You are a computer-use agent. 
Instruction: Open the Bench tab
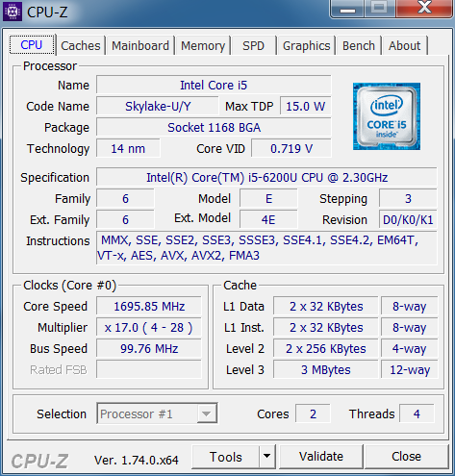[359, 45]
